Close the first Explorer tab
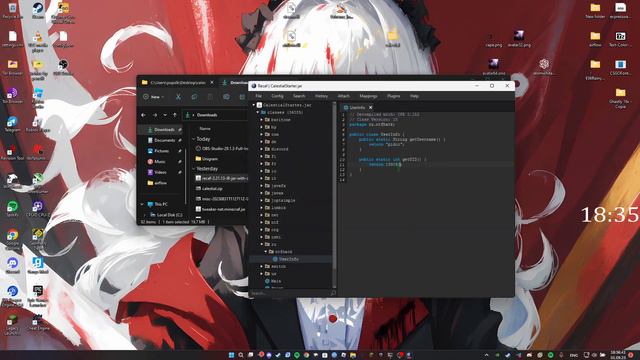640x360 pixels. pyautogui.click(x=212, y=82)
